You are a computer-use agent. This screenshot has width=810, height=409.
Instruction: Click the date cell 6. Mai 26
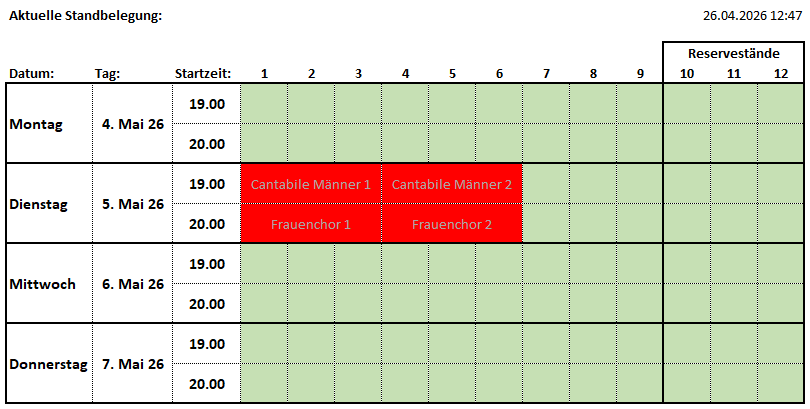[133, 284]
